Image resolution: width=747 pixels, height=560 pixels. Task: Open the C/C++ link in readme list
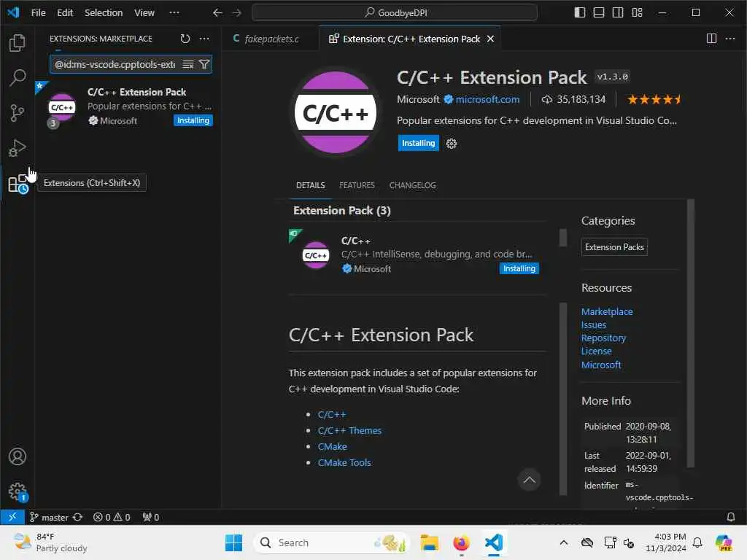pos(332,414)
